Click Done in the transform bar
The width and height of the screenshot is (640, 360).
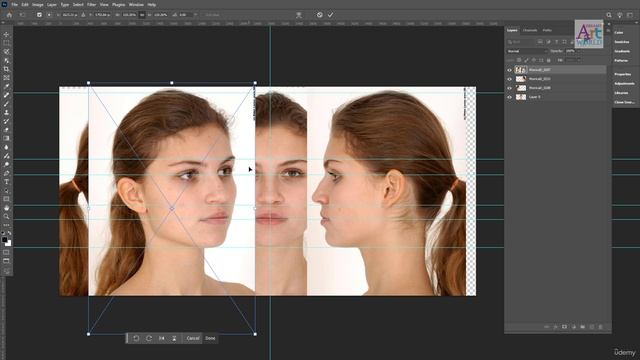point(210,338)
